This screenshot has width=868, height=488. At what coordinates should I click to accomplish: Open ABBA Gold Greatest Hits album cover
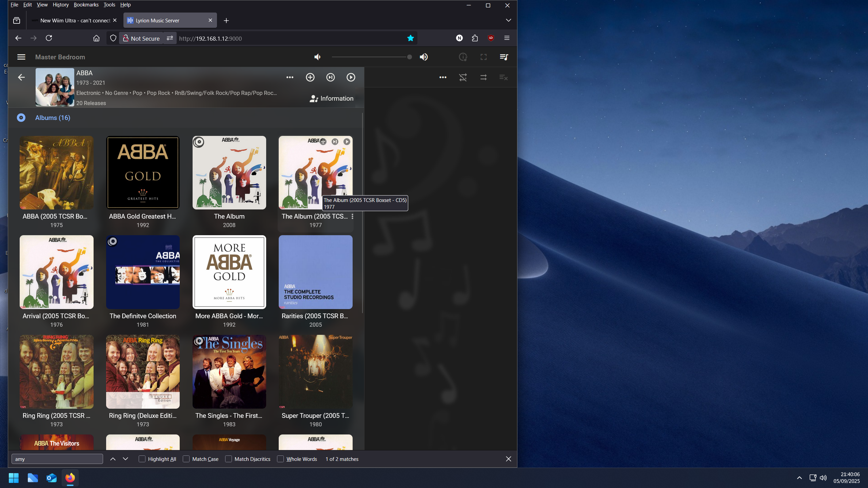click(x=143, y=172)
